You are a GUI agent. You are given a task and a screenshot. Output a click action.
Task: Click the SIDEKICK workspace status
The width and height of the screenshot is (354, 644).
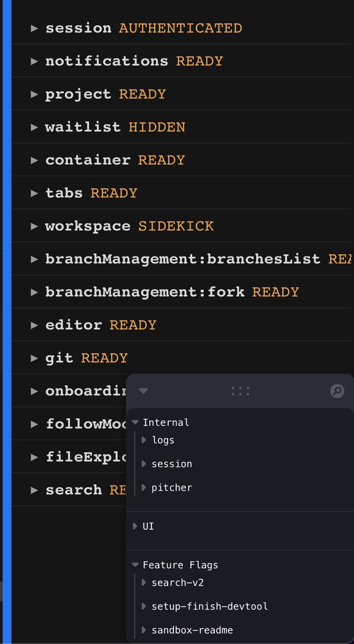pyautogui.click(x=176, y=226)
